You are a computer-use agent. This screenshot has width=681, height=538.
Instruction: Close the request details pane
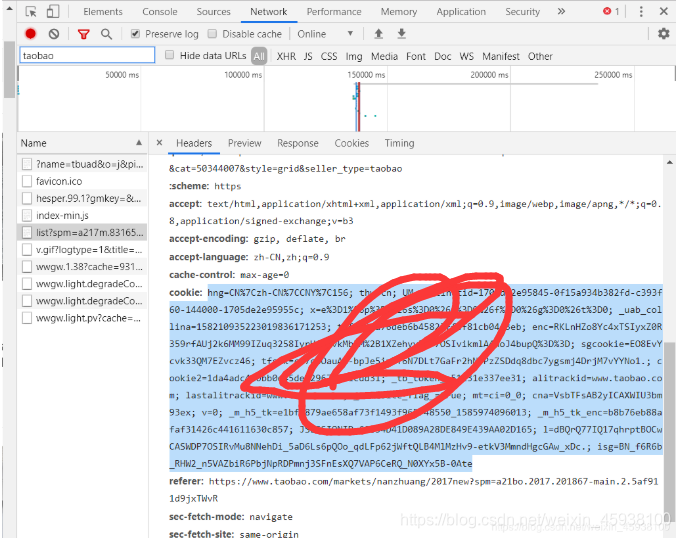tap(159, 143)
